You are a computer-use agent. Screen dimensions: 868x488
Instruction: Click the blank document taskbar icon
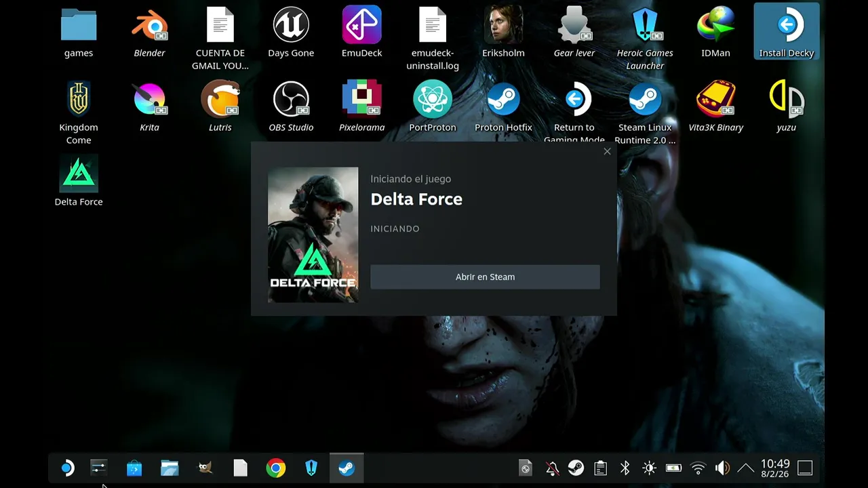point(240,468)
